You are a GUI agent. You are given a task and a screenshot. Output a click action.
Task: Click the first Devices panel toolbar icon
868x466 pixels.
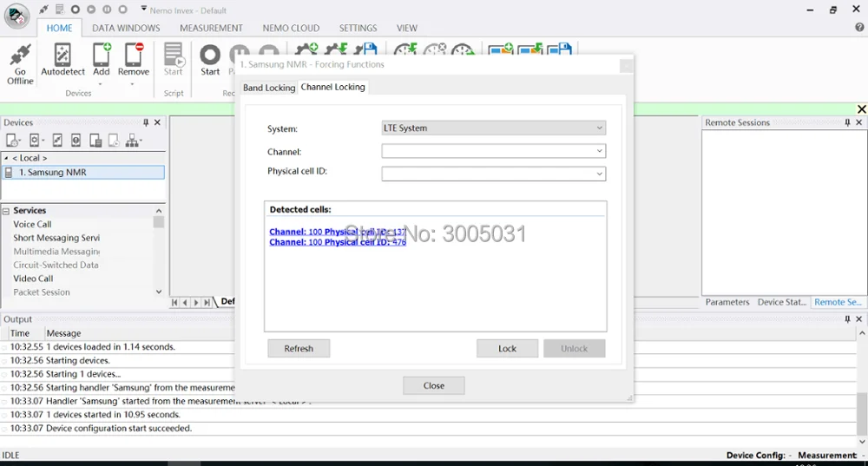point(13,141)
